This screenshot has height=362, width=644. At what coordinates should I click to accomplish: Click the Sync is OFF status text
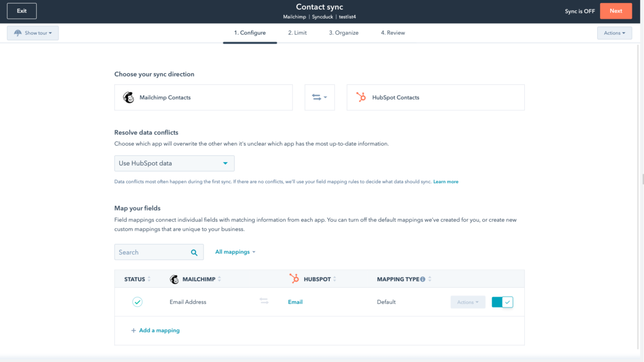point(580,11)
